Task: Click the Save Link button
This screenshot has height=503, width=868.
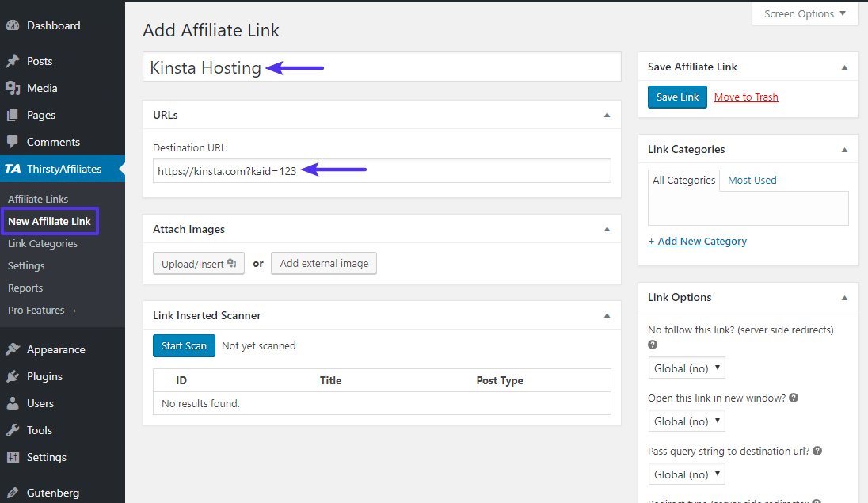Action: pos(677,96)
